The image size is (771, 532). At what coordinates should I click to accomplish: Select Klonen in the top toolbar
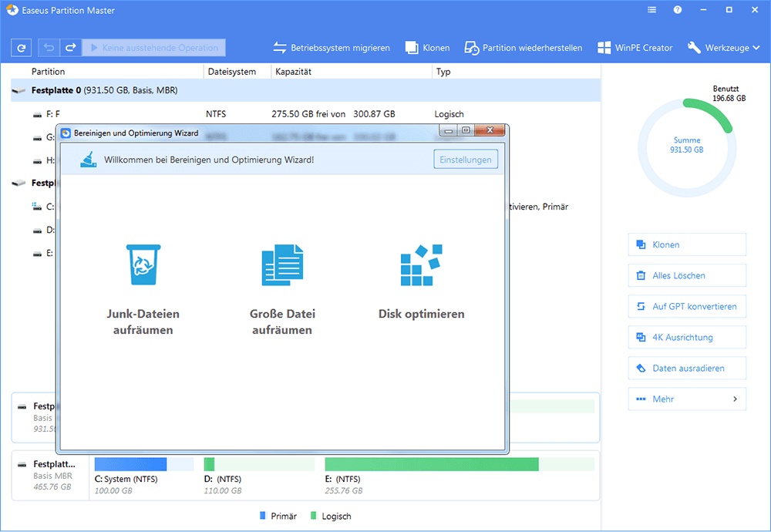427,47
